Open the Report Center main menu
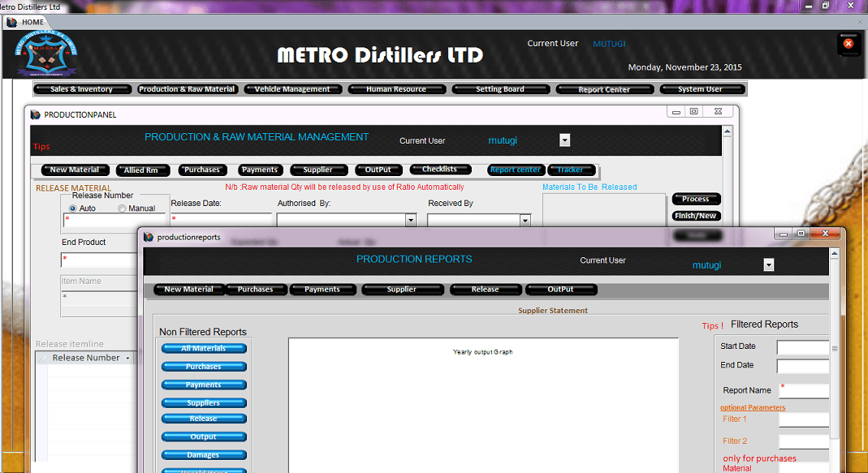868x473 pixels. coord(604,89)
